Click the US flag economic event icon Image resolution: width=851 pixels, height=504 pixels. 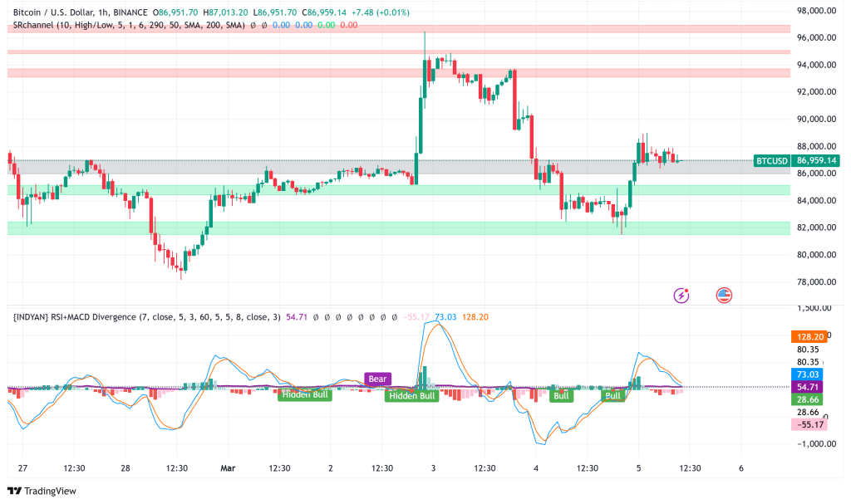pos(724,295)
